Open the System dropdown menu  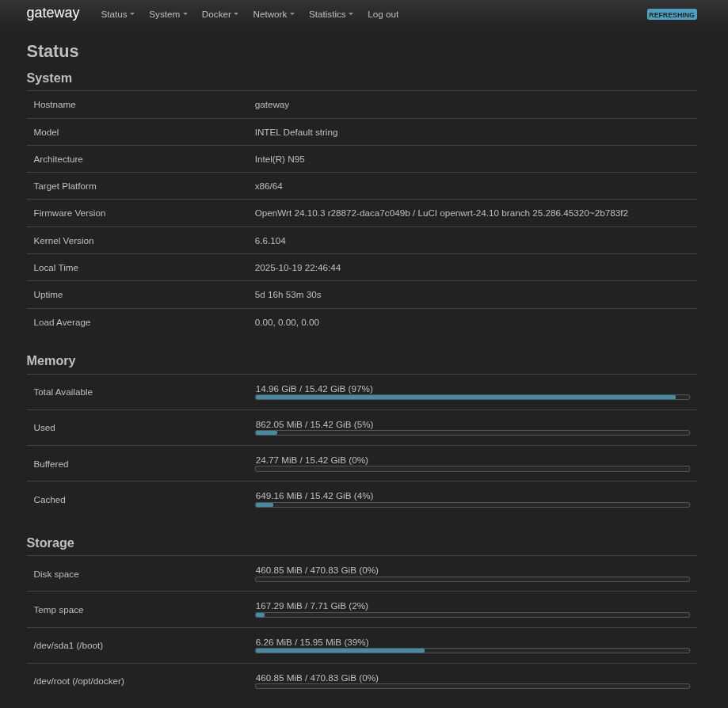point(168,14)
